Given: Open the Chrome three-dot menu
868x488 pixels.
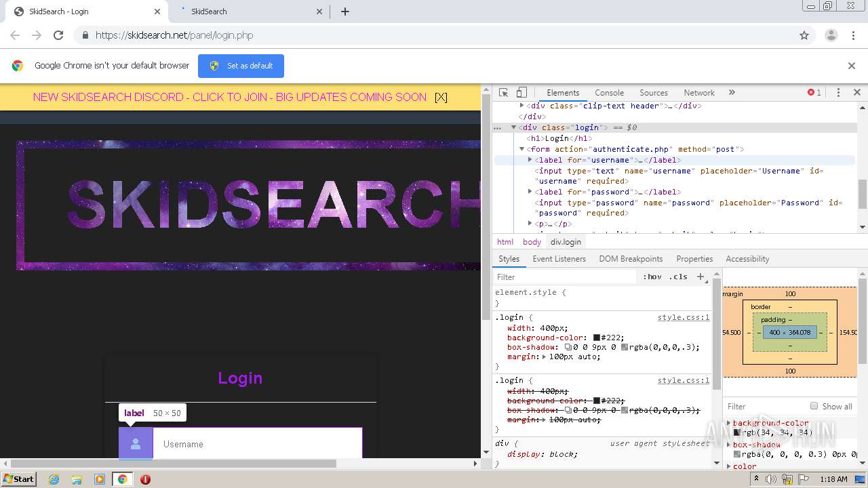Looking at the screenshot, I should point(854,35).
